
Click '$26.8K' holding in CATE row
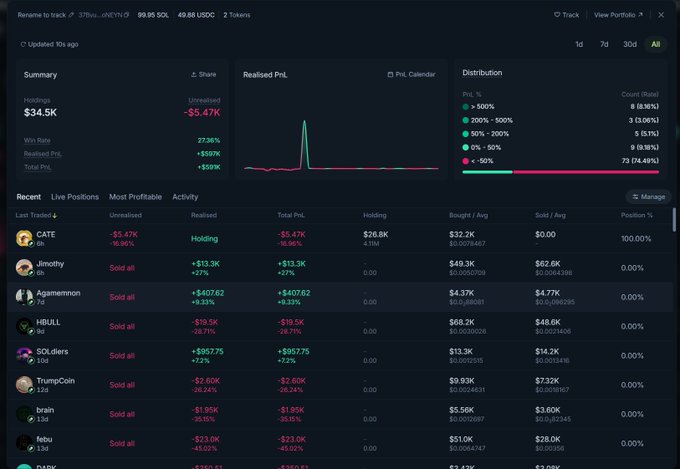coord(376,234)
